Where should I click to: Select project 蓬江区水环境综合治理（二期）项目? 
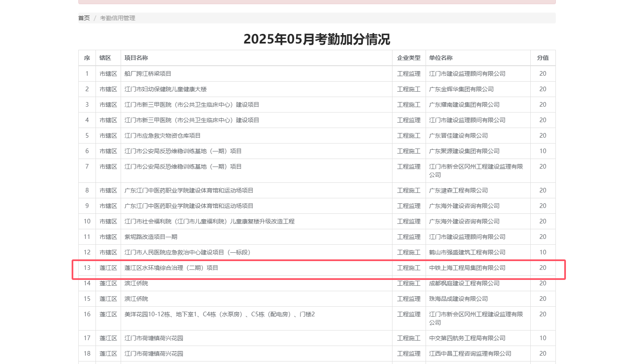[171, 268]
